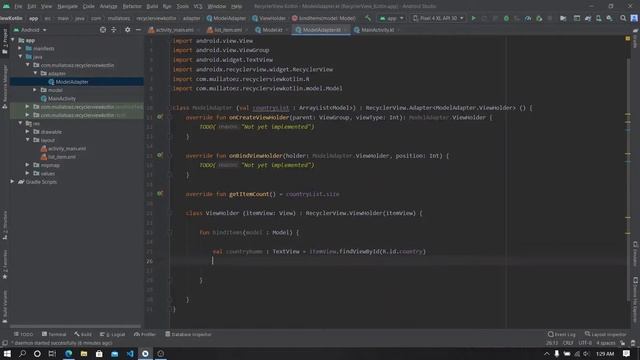
Task: Click the UTF-8 encoding in status bar
Action: click(x=585, y=343)
